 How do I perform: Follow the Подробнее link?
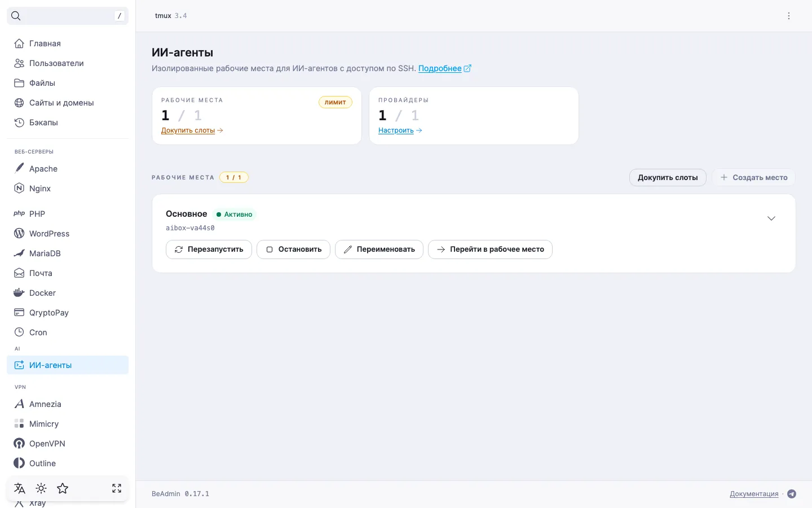[x=445, y=68]
